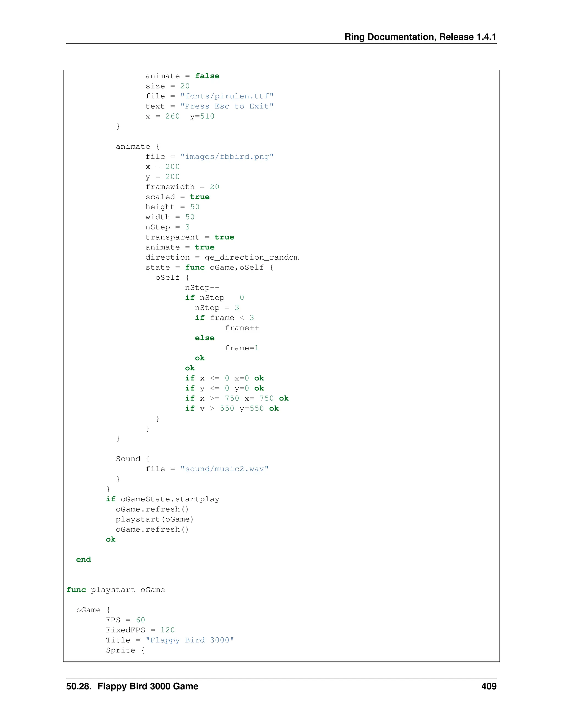Click the 'oGameState.startplay' condition
Screen dimensions: 563x728
pyautogui.click(x=170, y=499)
